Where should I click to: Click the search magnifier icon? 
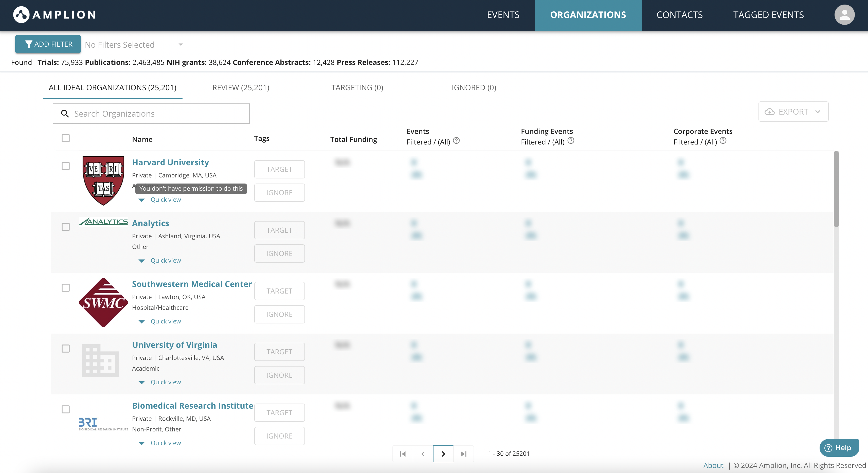[x=65, y=114]
